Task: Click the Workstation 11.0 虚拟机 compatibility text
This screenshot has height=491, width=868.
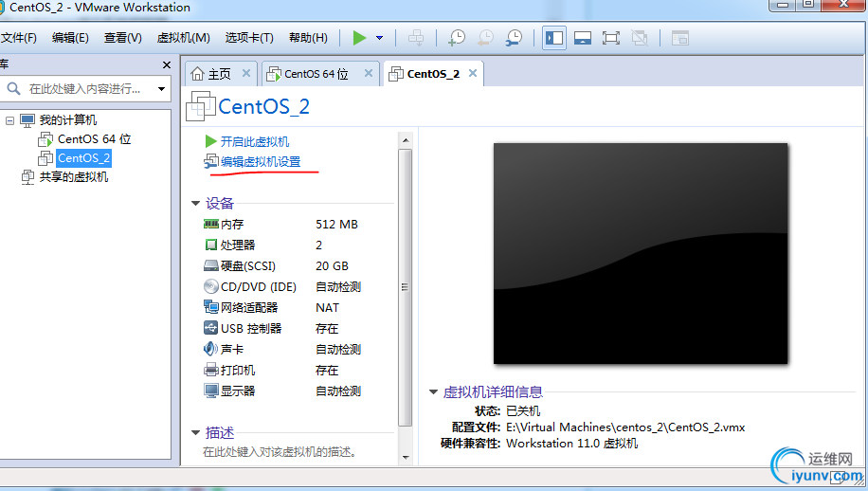Action: coord(571,444)
